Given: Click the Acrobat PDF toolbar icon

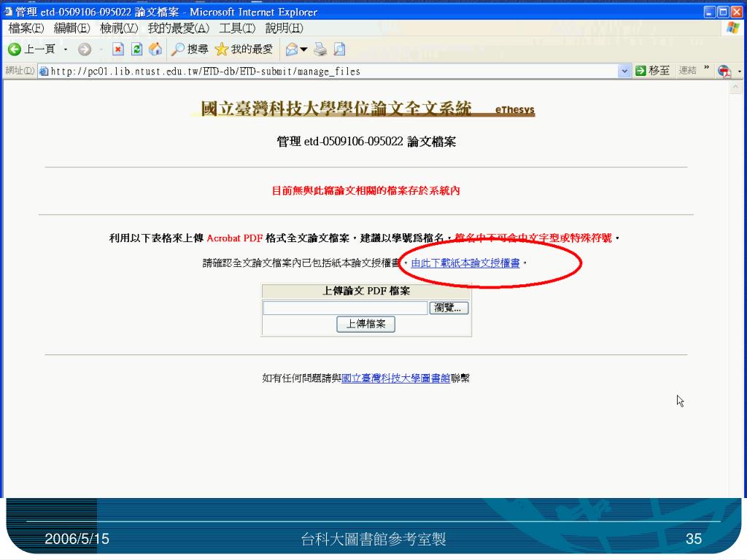Looking at the screenshot, I should pyautogui.click(x=724, y=71).
